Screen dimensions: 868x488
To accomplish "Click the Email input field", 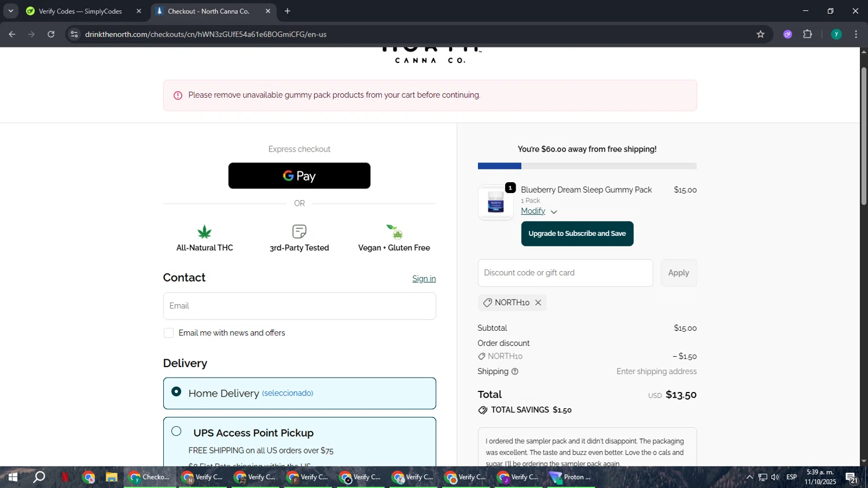I will point(299,306).
